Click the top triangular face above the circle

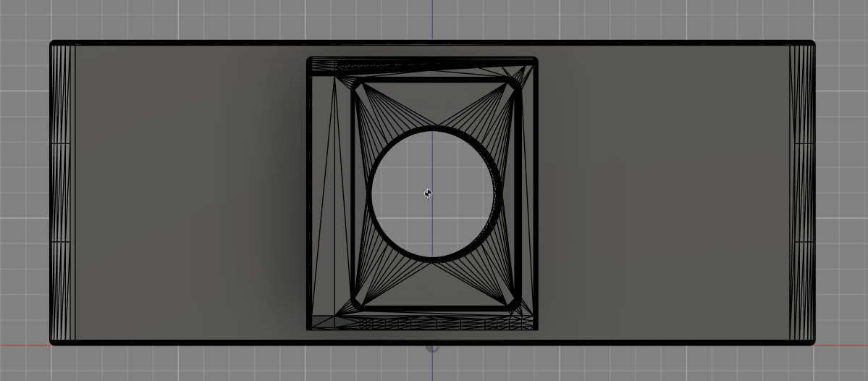tap(433, 101)
